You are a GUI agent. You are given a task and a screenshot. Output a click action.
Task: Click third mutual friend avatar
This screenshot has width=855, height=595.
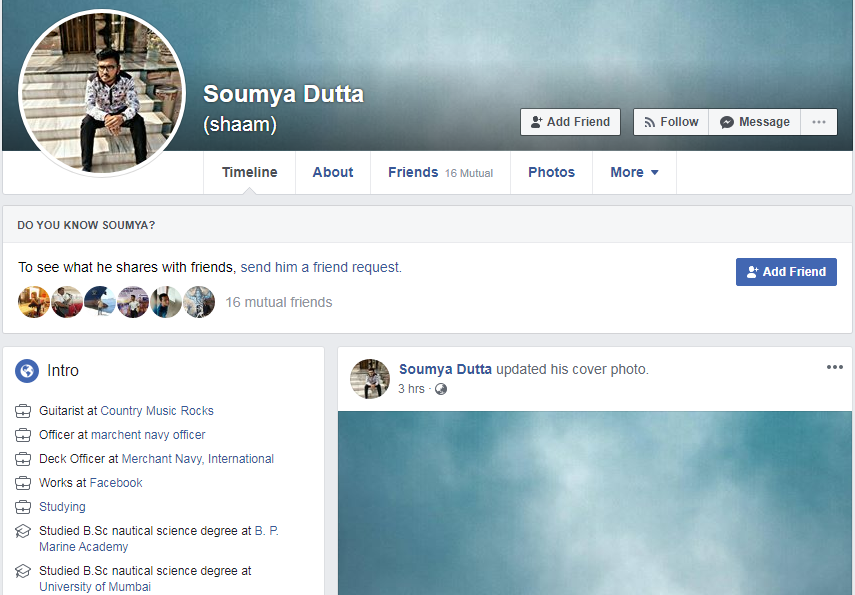click(100, 302)
